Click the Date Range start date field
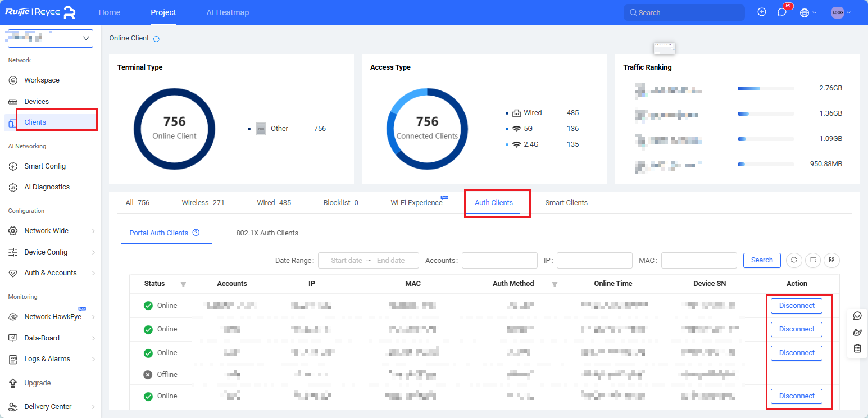The image size is (868, 418). point(346,261)
